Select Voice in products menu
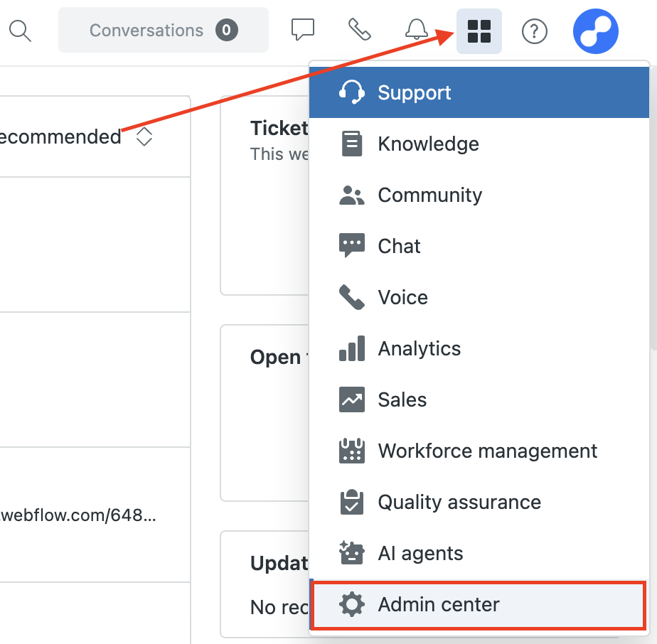The image size is (657, 644). pos(479,297)
